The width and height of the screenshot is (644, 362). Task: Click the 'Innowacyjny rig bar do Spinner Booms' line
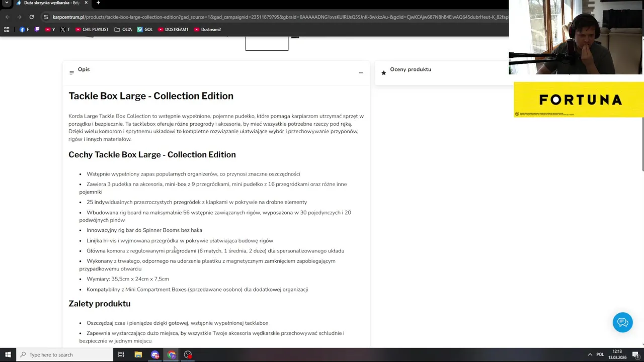(144, 230)
